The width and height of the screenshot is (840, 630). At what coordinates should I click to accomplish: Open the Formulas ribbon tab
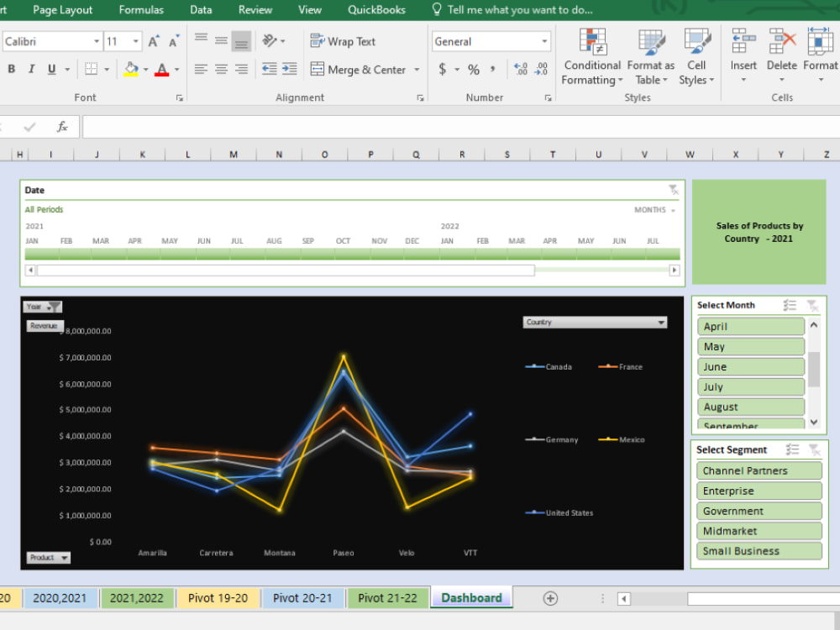pos(141,9)
